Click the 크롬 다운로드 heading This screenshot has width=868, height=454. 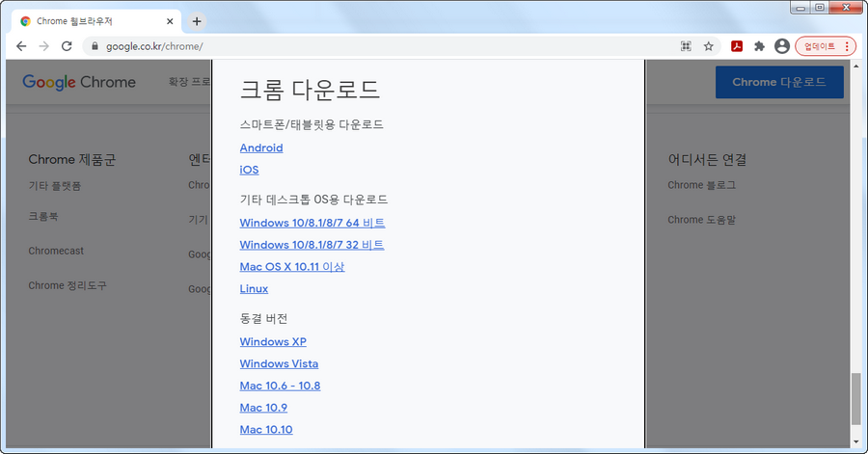(x=310, y=90)
